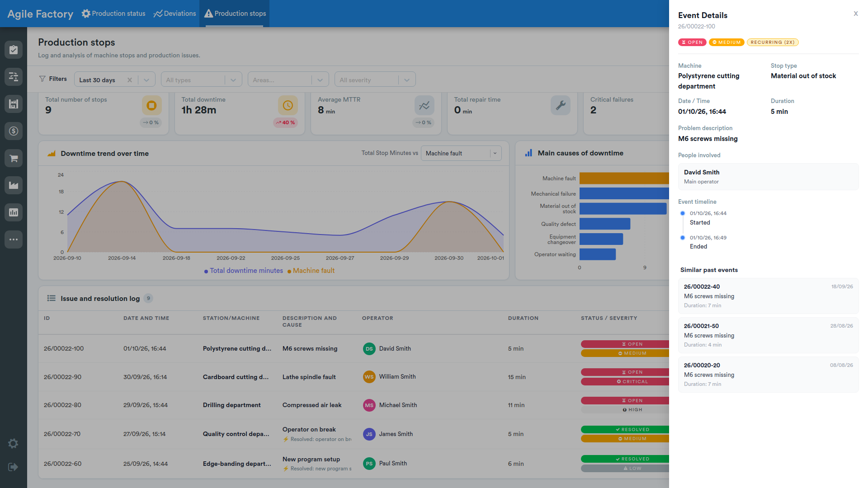
Task: Select log row 26/00022-90
Action: point(354,377)
